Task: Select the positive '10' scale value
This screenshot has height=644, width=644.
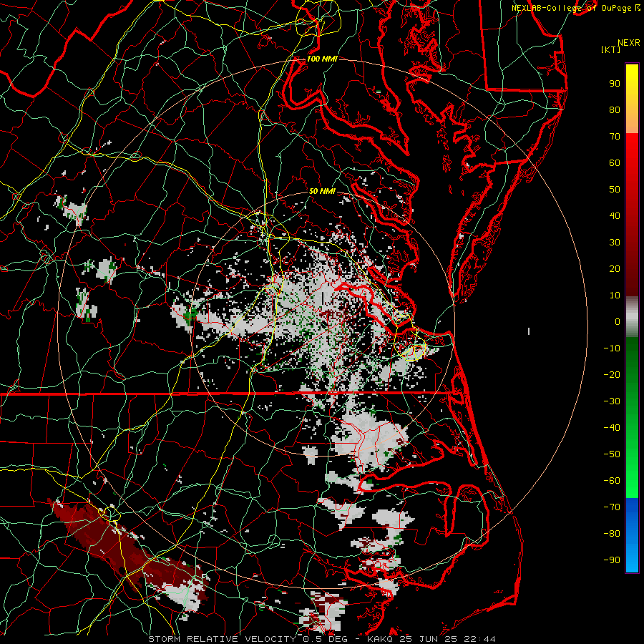Action: (615, 296)
